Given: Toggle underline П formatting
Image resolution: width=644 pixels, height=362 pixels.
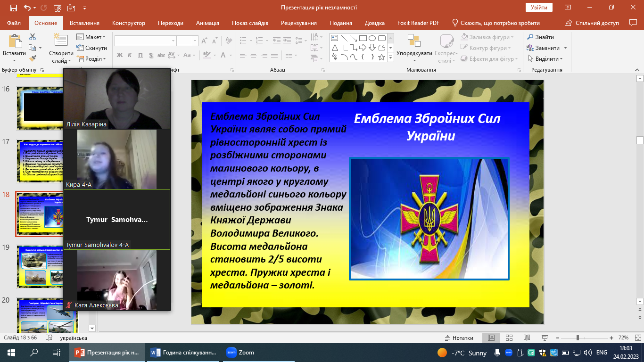Looking at the screenshot, I should (140, 55).
